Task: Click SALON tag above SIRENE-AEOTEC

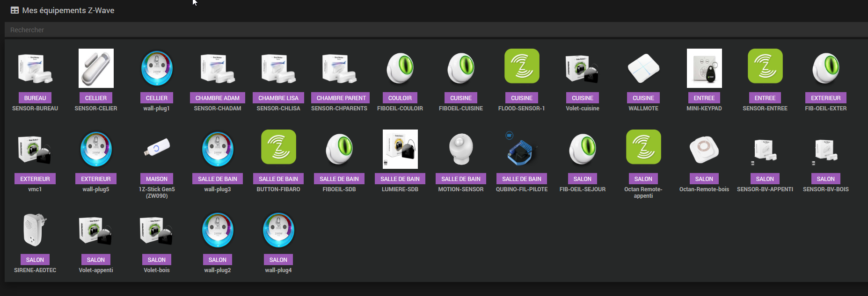Action: click(x=35, y=260)
